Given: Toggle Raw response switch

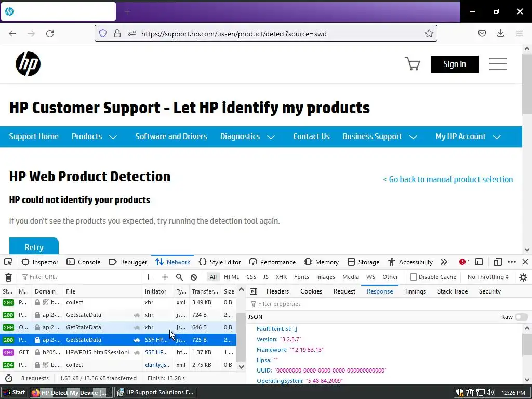Looking at the screenshot, I should point(522,317).
